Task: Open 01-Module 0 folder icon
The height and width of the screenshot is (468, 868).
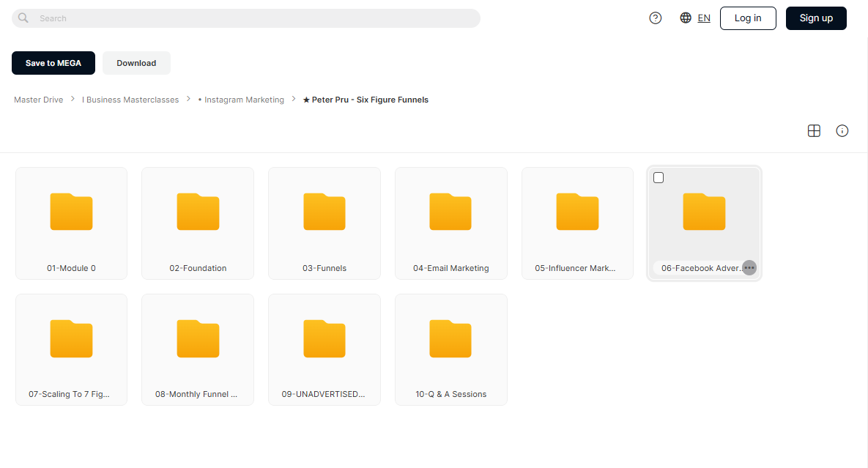Action: (71, 212)
